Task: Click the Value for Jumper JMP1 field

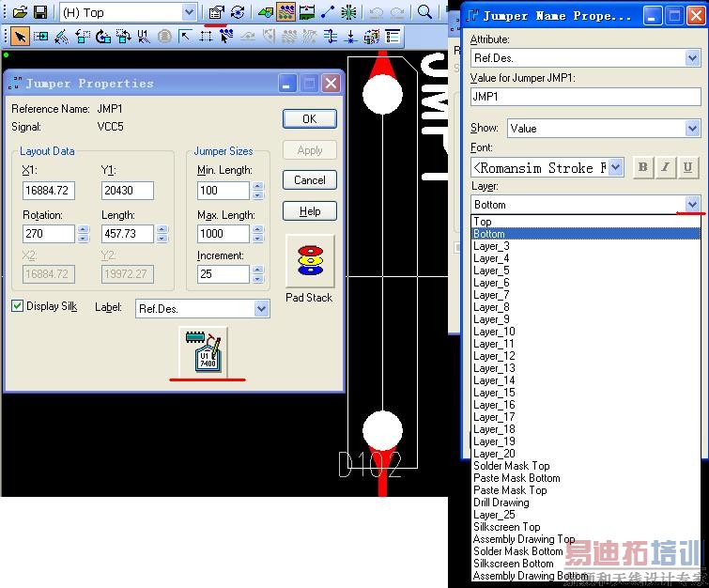Action: pyautogui.click(x=586, y=97)
